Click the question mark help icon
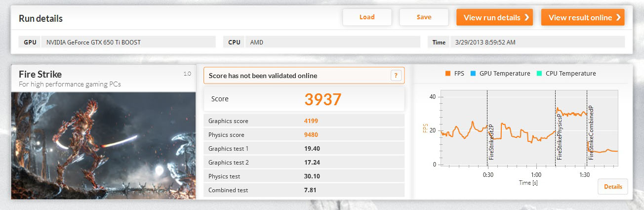 pos(395,76)
